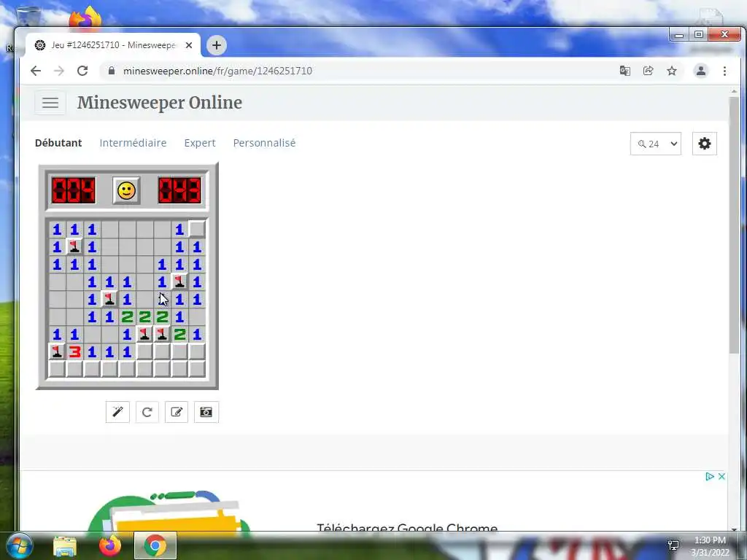747x560 pixels.
Task: Click the flag in fifth row of board
Action: click(109, 299)
